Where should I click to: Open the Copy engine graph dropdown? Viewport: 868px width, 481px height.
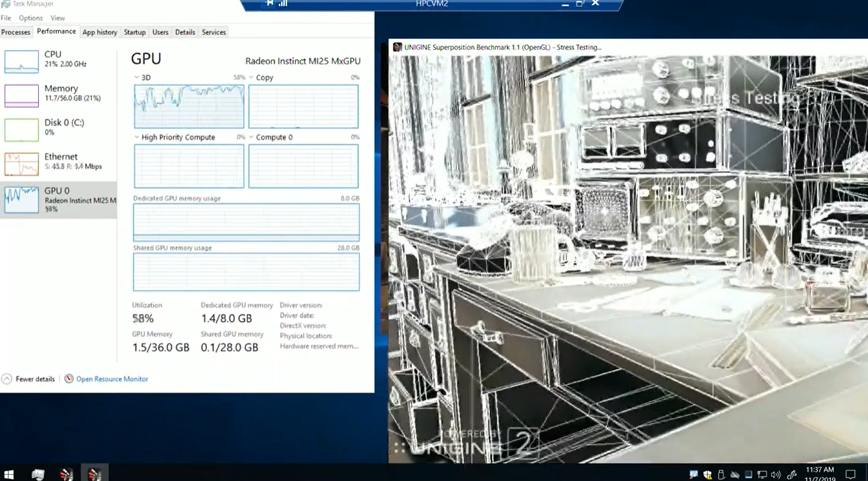pos(251,77)
